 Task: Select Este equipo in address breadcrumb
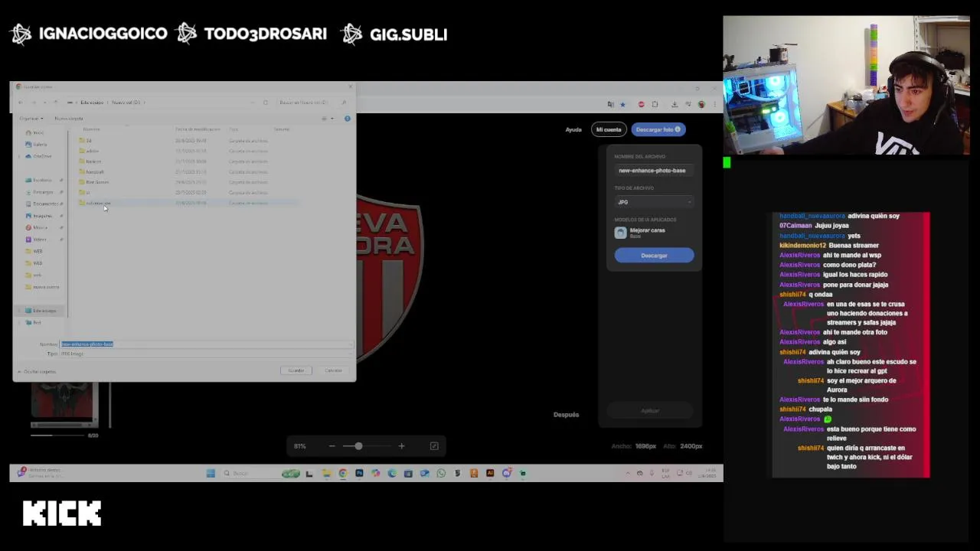[x=92, y=102]
